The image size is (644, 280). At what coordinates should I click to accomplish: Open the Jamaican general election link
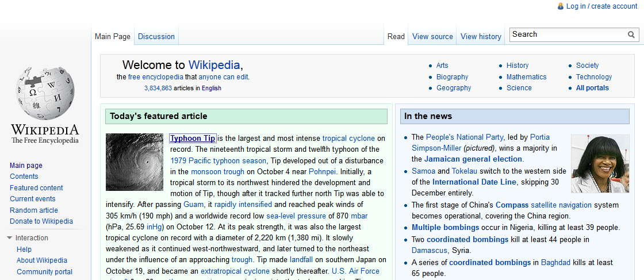click(473, 159)
